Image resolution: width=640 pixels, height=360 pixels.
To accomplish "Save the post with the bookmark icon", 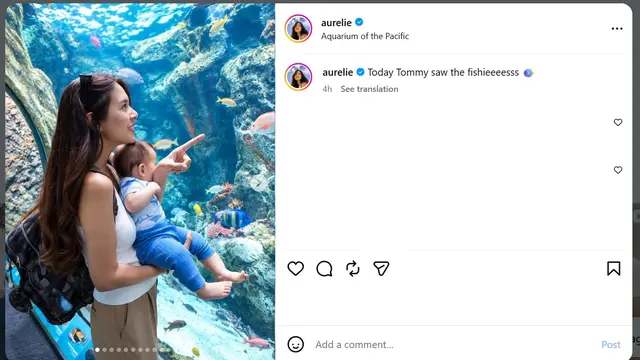I will click(x=613, y=269).
